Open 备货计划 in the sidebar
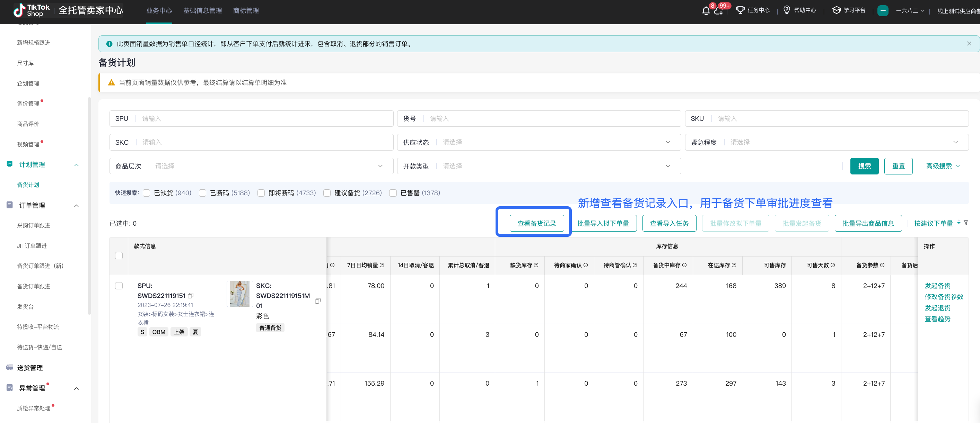 click(x=28, y=185)
